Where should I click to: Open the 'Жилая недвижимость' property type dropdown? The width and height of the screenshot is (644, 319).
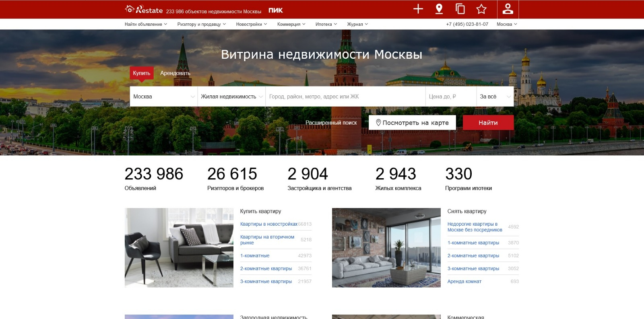coord(231,97)
